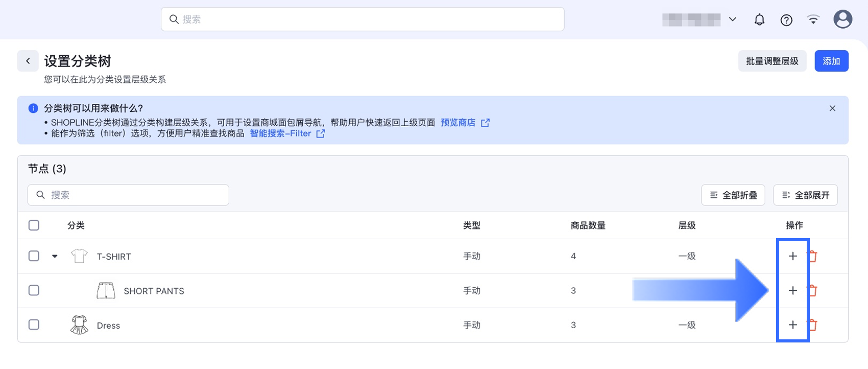868x369 pixels.
Task: Click the 商品数量 column header
Action: pyautogui.click(x=588, y=225)
